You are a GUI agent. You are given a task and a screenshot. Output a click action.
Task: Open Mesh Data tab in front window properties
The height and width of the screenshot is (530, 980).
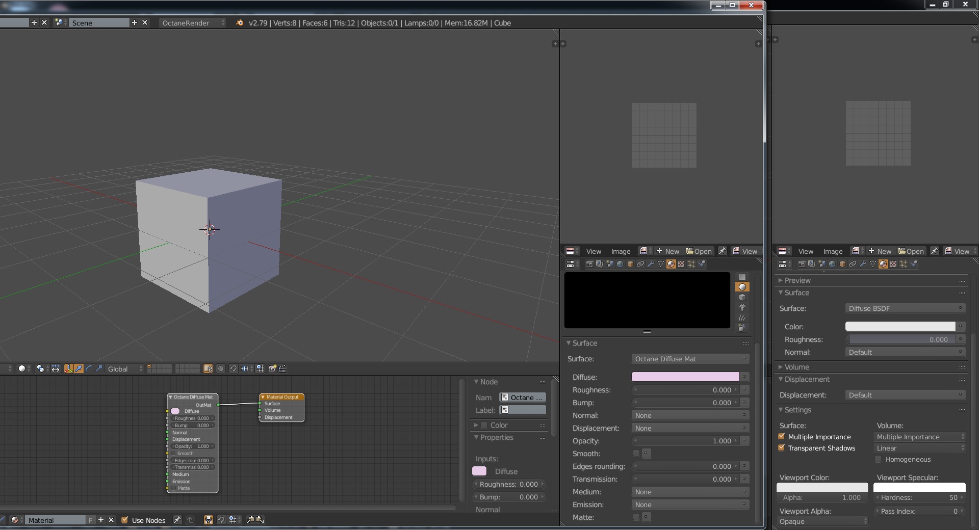[x=661, y=264]
